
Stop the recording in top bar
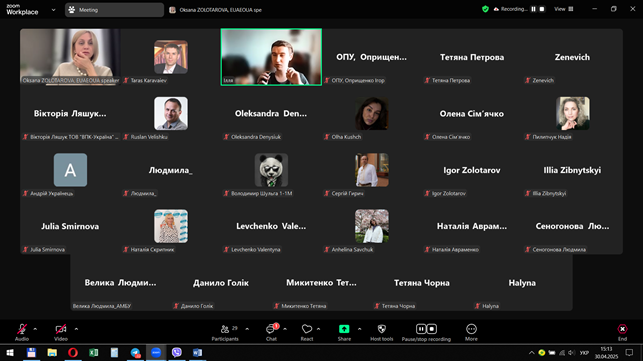[542, 9]
